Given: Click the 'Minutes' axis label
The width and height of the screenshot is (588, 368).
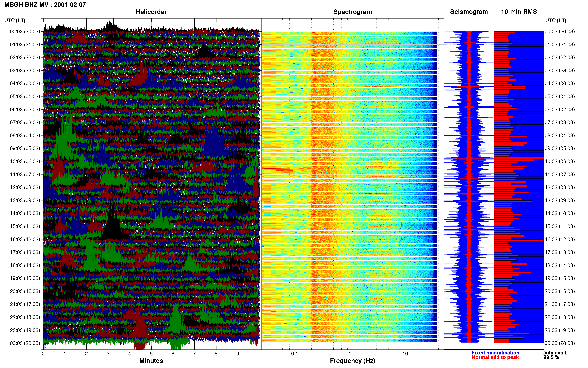Looking at the screenshot, I should coord(151,361).
